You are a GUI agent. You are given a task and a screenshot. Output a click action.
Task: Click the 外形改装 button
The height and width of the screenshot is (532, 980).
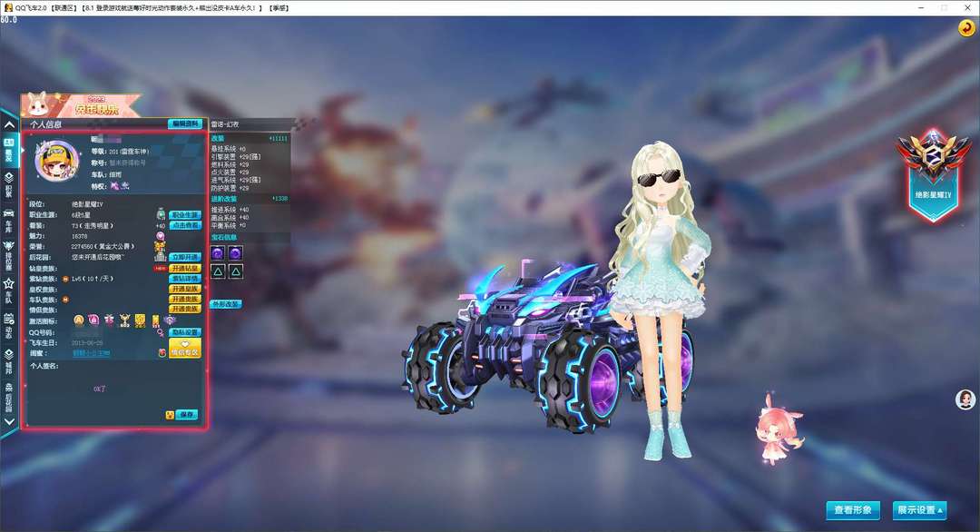[x=226, y=304]
